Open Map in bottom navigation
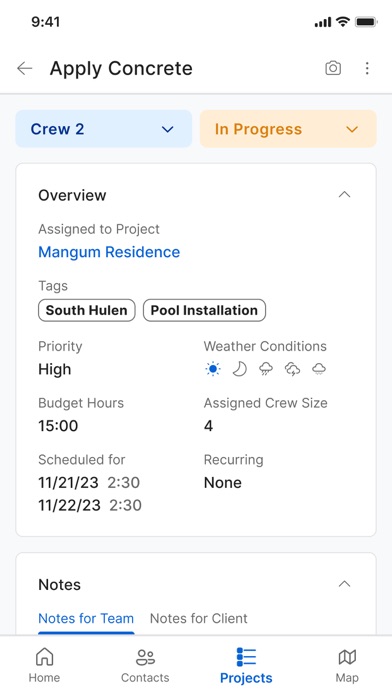 click(347, 665)
